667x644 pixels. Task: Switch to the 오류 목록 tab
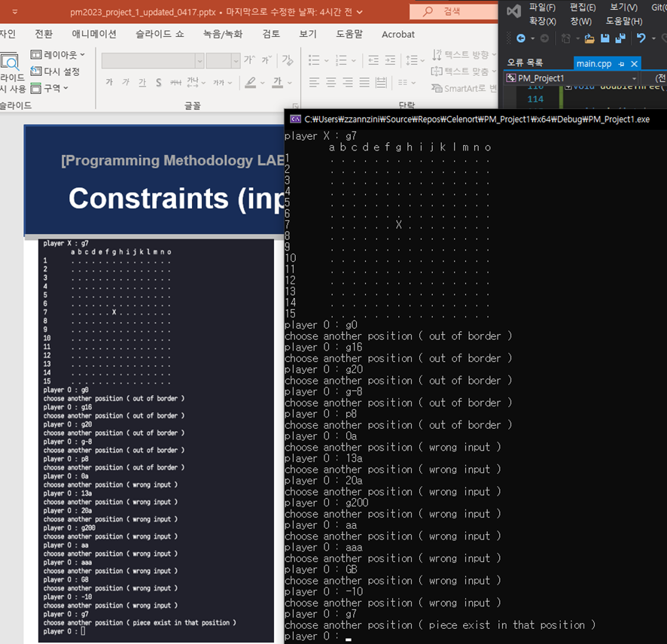tap(525, 63)
